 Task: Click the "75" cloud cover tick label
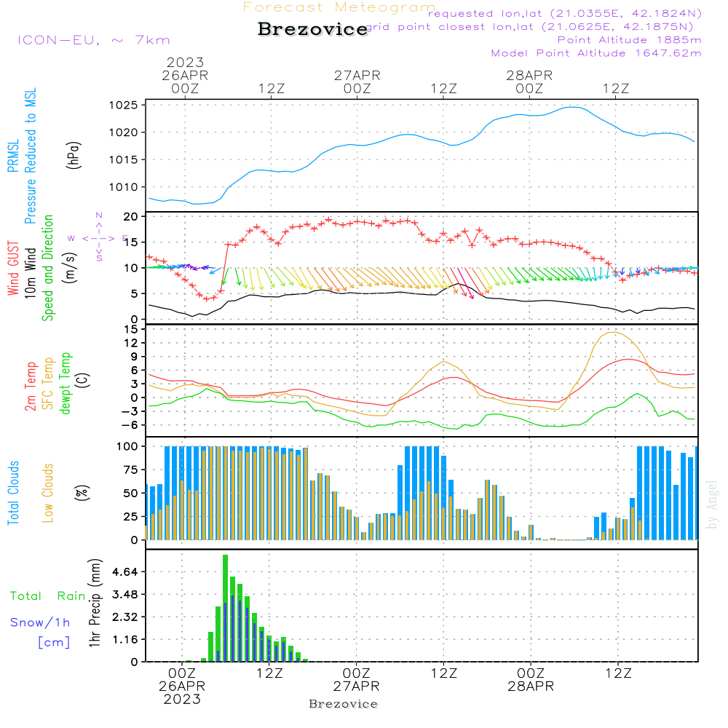point(131,470)
